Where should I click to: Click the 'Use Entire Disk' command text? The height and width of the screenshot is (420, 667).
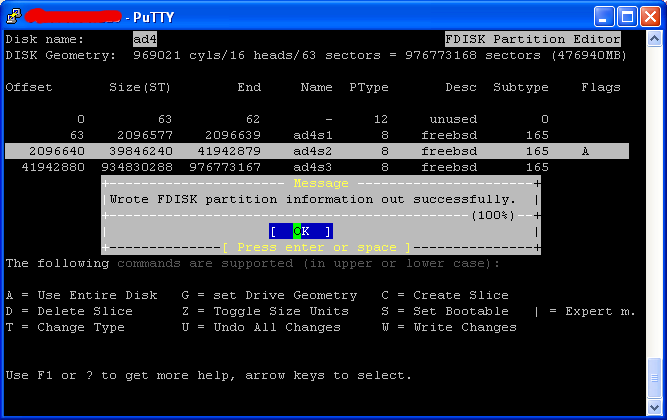(x=97, y=295)
